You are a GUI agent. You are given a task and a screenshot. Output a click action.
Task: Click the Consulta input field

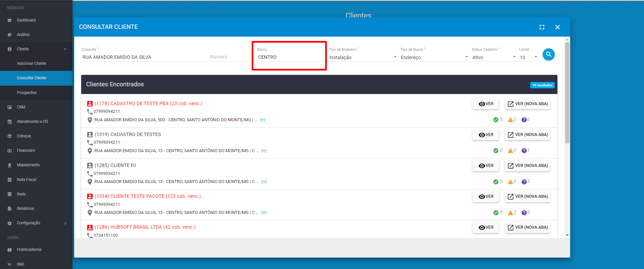[x=145, y=57]
